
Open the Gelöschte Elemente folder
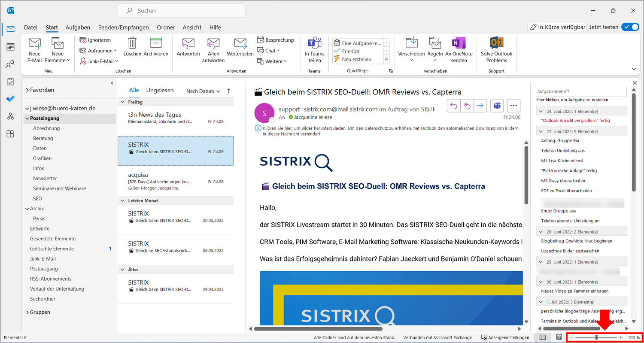[52, 249]
